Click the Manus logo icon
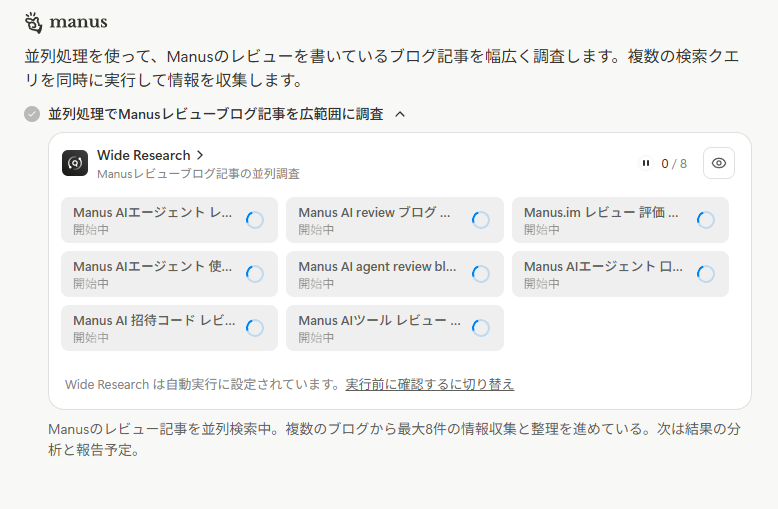The image size is (778, 509). pyautogui.click(x=33, y=22)
